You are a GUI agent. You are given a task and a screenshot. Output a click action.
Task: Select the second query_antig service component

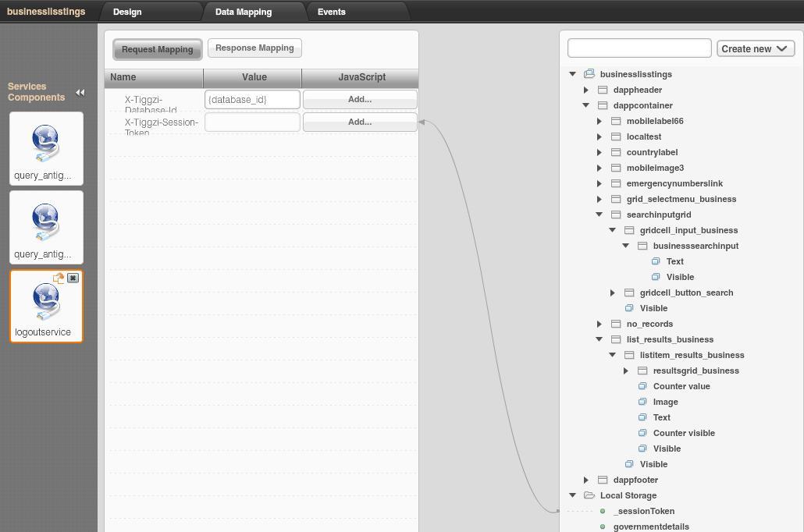pyautogui.click(x=46, y=227)
